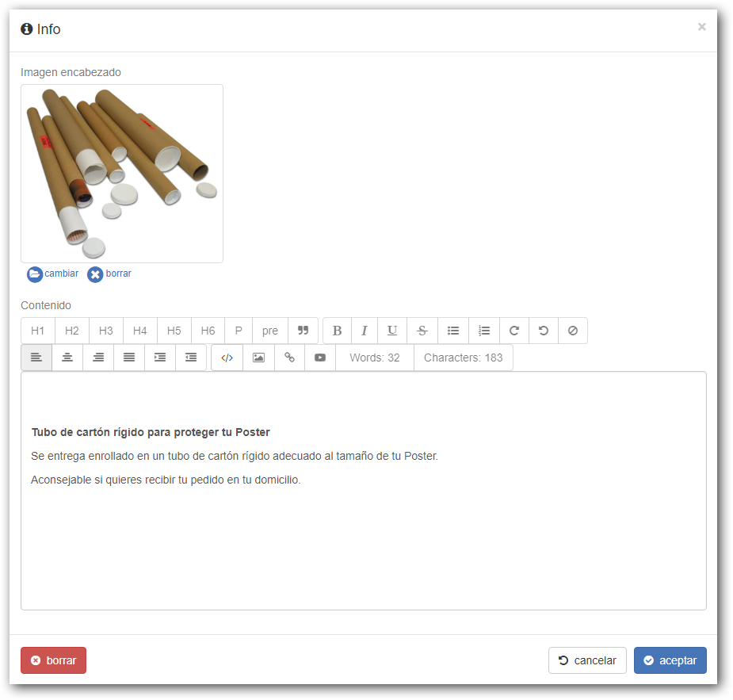Justify the text
Viewport: 733px width, 700px height.
pos(129,358)
